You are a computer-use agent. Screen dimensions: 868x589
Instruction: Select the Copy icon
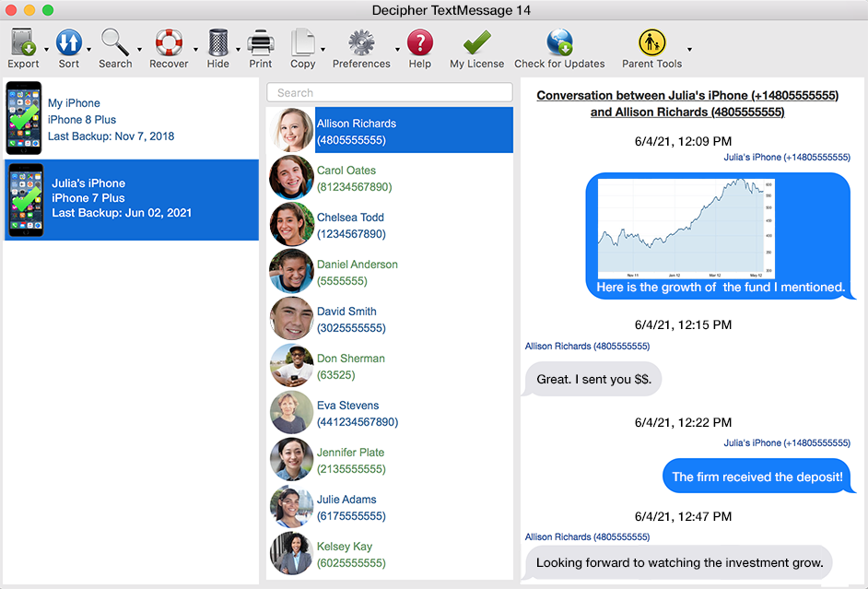[304, 41]
